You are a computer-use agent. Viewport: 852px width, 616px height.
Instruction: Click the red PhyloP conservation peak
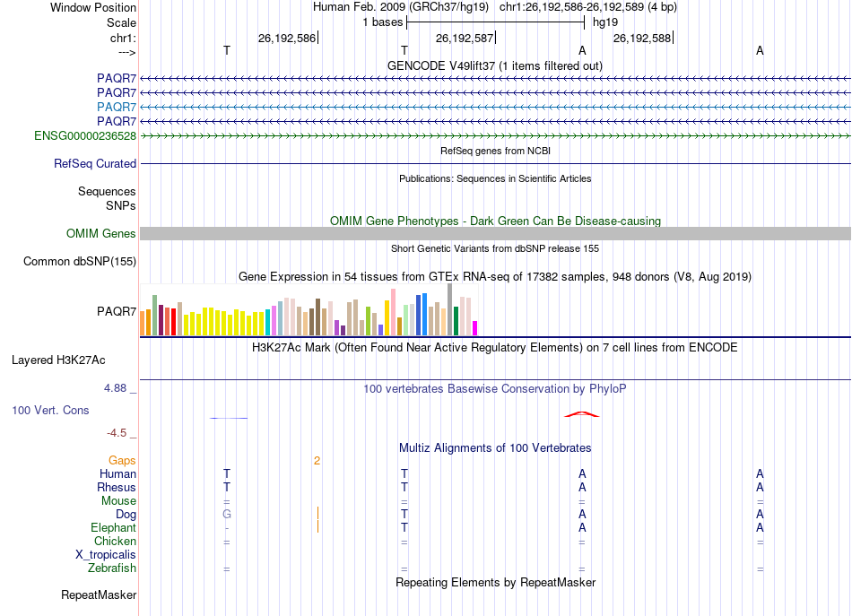point(582,414)
